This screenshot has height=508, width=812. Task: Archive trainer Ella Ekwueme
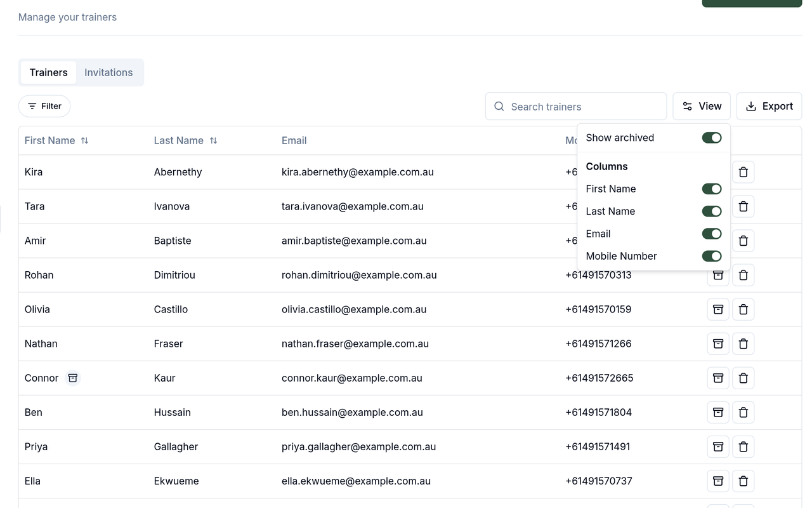pyautogui.click(x=718, y=481)
